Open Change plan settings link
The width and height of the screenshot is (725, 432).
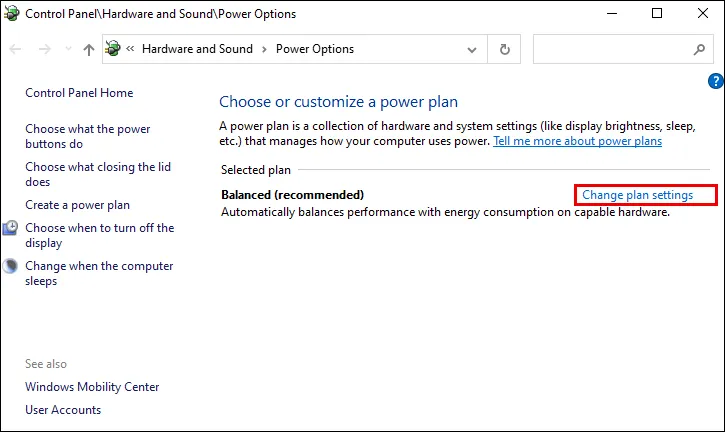(x=637, y=195)
